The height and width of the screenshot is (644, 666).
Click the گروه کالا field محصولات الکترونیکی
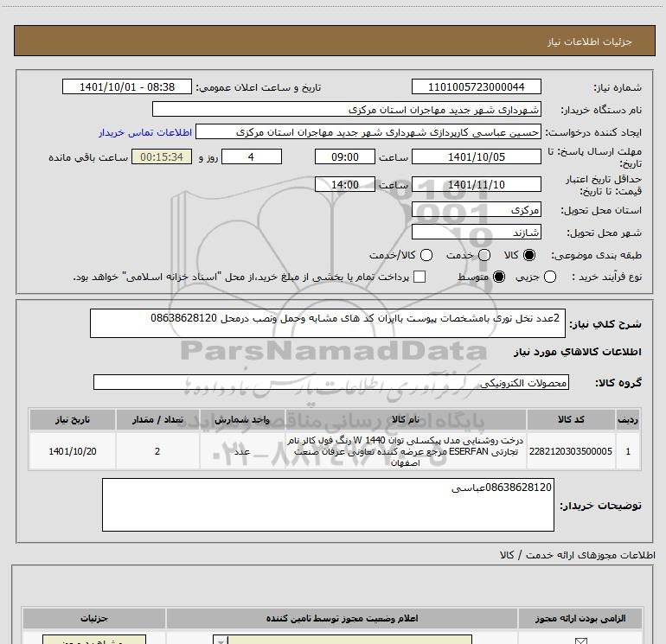331,382
